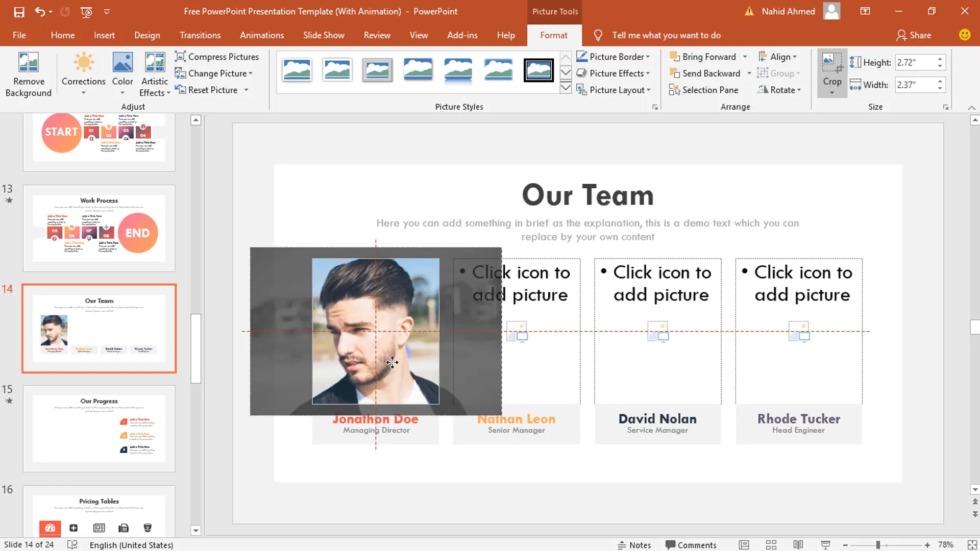
Task: Expand Reset Picture dropdown arrow
Action: coord(246,90)
